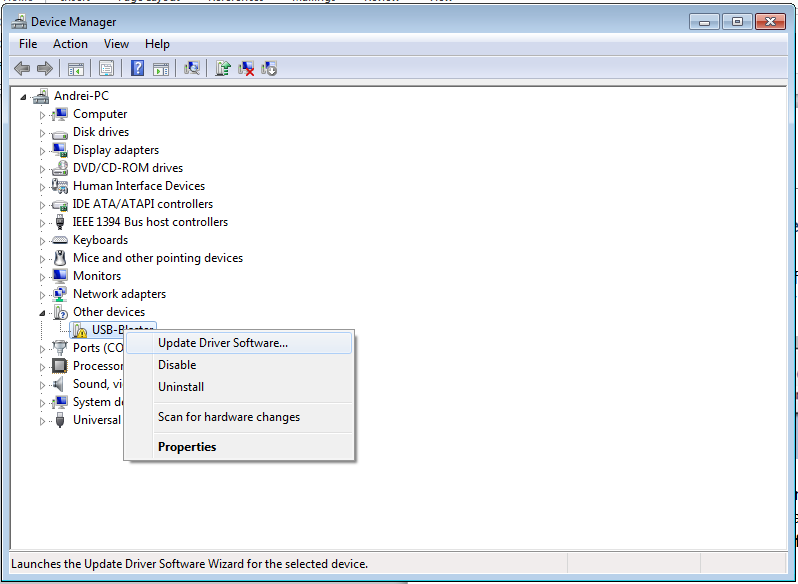Click the Sound speaker icon
The height and width of the screenshot is (584, 798).
tap(59, 384)
